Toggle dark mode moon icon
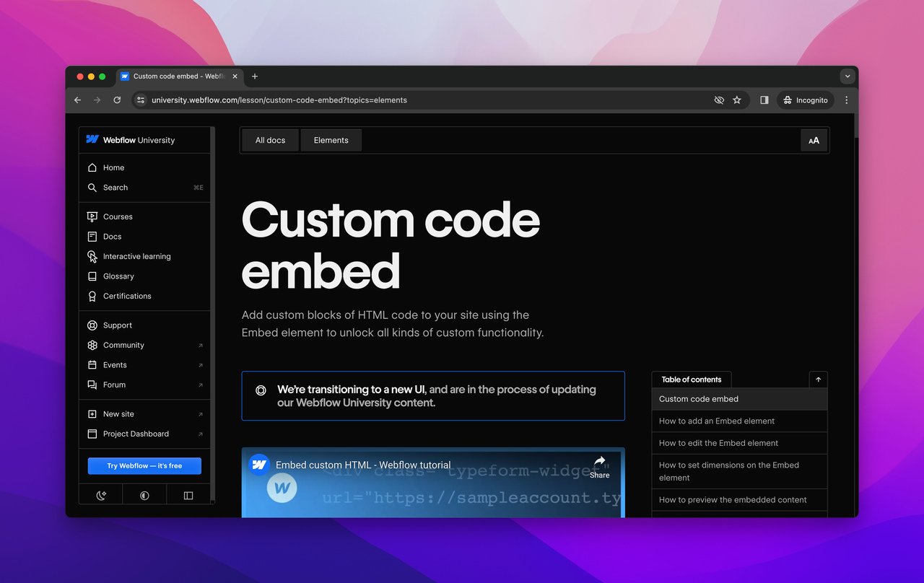The width and height of the screenshot is (924, 583). pyautogui.click(x=101, y=496)
